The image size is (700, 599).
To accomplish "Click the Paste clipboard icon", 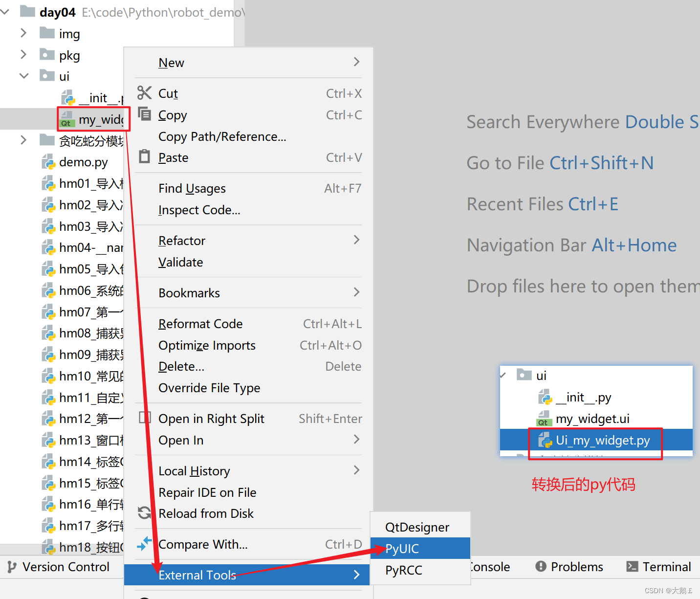I will point(144,156).
